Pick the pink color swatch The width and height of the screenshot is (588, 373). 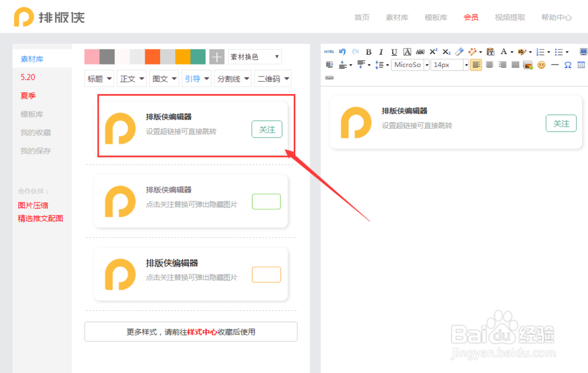pyautogui.click(x=92, y=57)
